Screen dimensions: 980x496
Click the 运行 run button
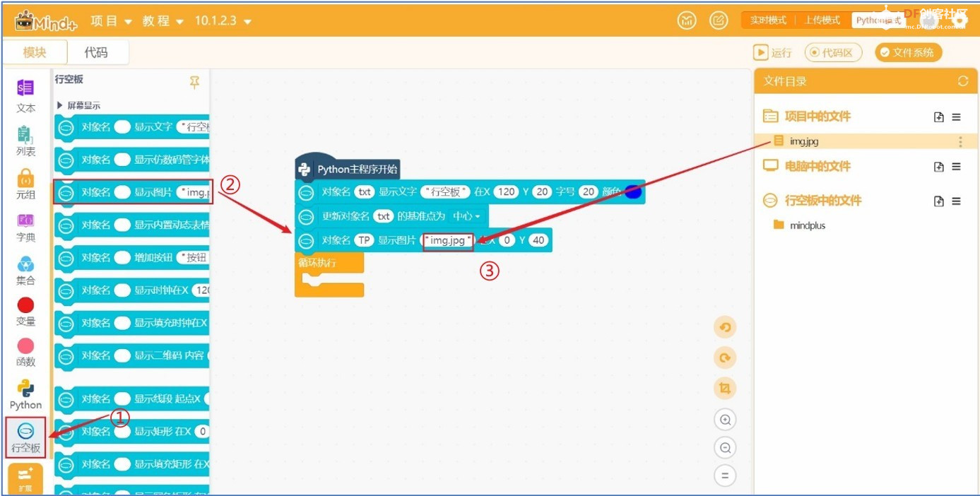[x=772, y=52]
